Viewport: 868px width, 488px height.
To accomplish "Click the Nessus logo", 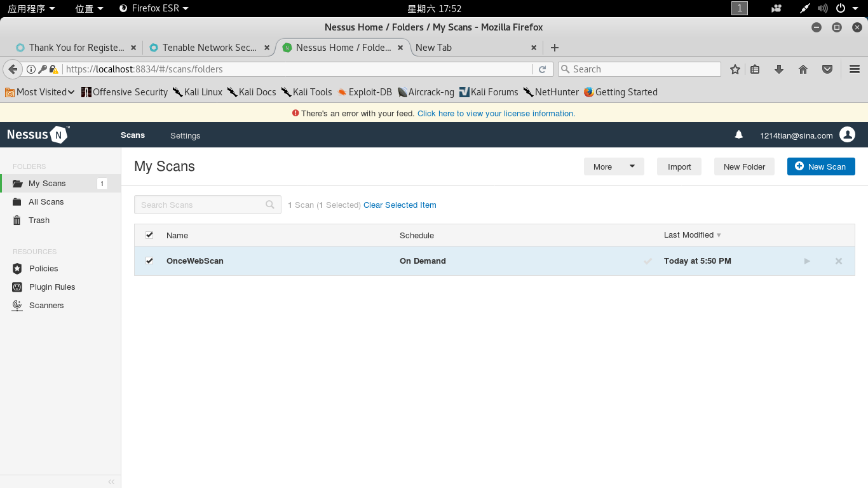I will pos(37,135).
